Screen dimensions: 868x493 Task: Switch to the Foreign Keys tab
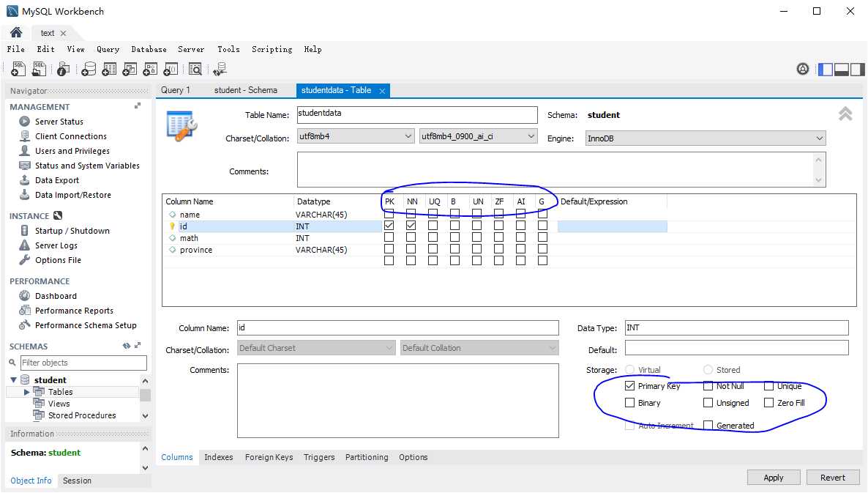tap(269, 457)
